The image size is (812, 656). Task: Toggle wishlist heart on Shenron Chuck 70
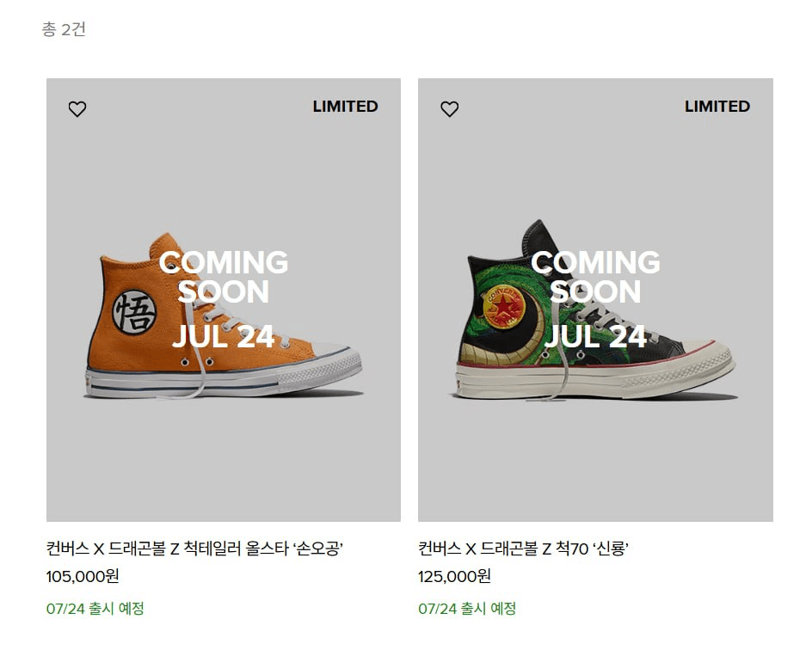[x=450, y=108]
